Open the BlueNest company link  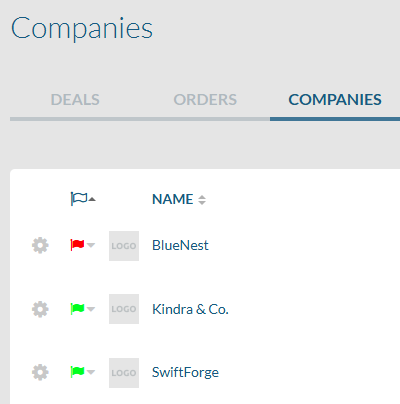[x=180, y=245]
